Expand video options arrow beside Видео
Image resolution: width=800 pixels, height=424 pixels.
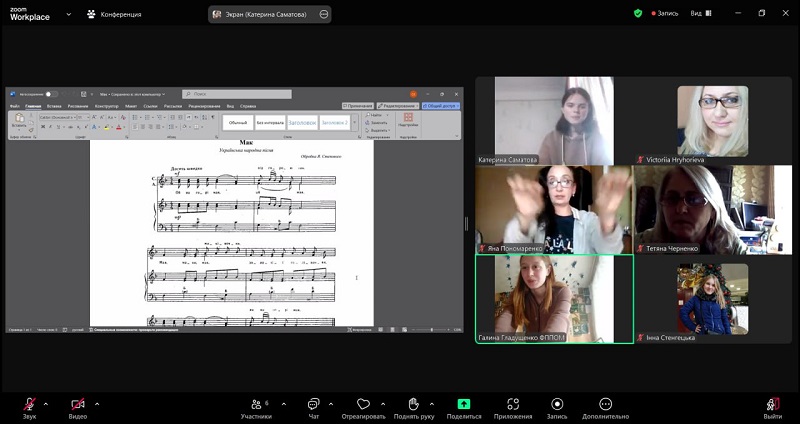click(97, 404)
